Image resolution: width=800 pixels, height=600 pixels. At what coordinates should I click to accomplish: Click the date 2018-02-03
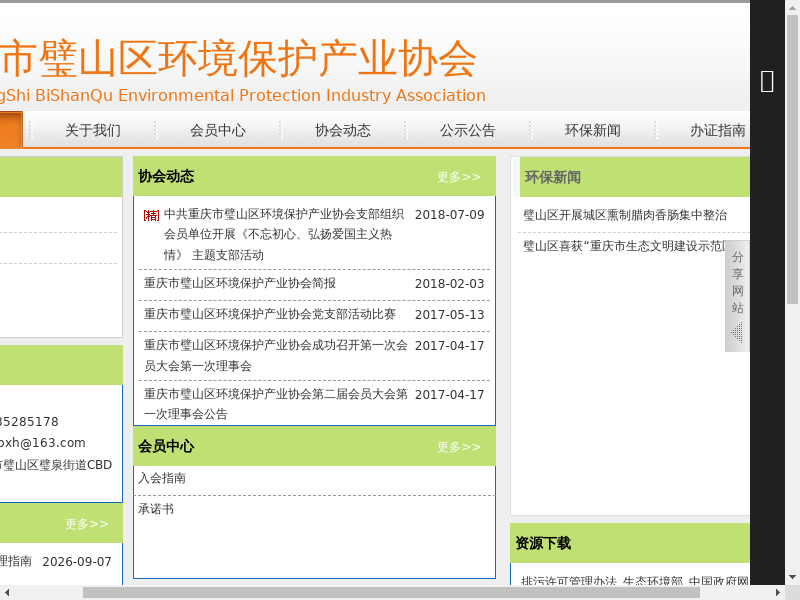(x=449, y=284)
